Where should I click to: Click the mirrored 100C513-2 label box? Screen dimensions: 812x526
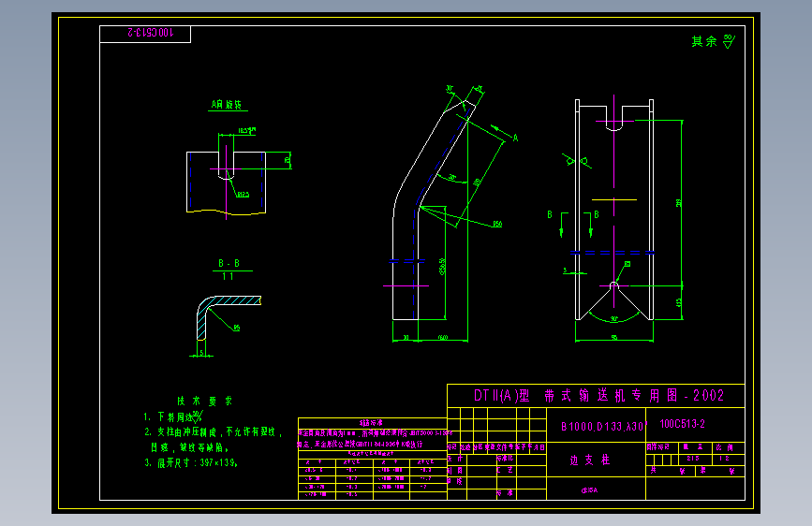click(145, 35)
